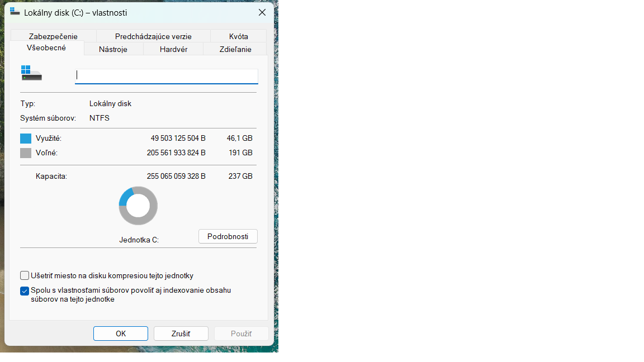Switch to the Zdieľanie tab

(234, 49)
